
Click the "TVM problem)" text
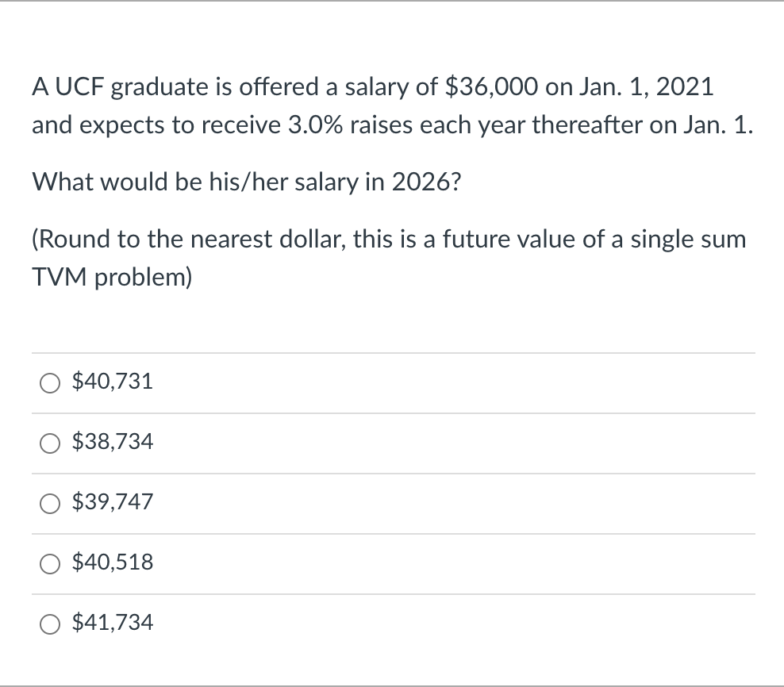(112, 277)
